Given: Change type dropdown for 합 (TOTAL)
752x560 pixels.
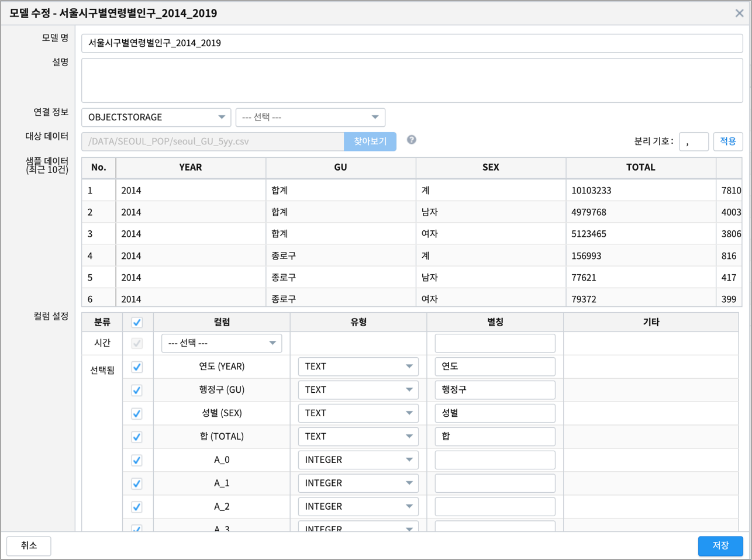Looking at the screenshot, I should pos(358,437).
